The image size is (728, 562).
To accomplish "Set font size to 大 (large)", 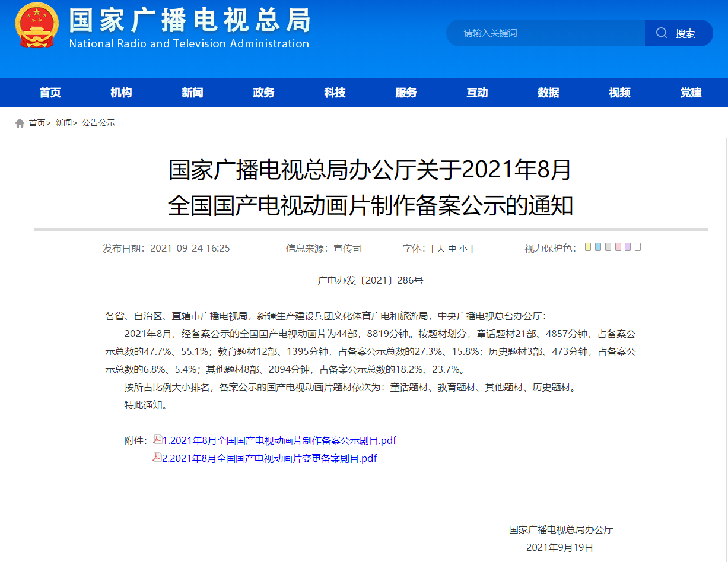I will (441, 249).
